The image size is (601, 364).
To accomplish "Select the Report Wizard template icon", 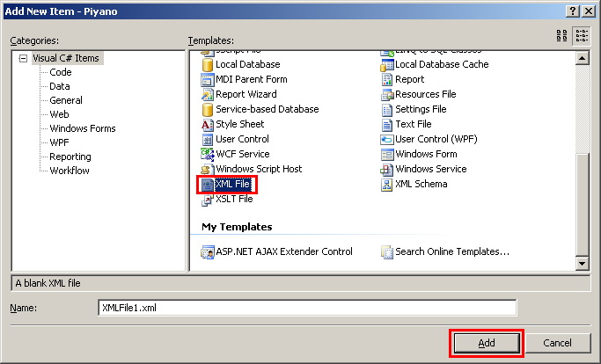I will click(x=208, y=95).
